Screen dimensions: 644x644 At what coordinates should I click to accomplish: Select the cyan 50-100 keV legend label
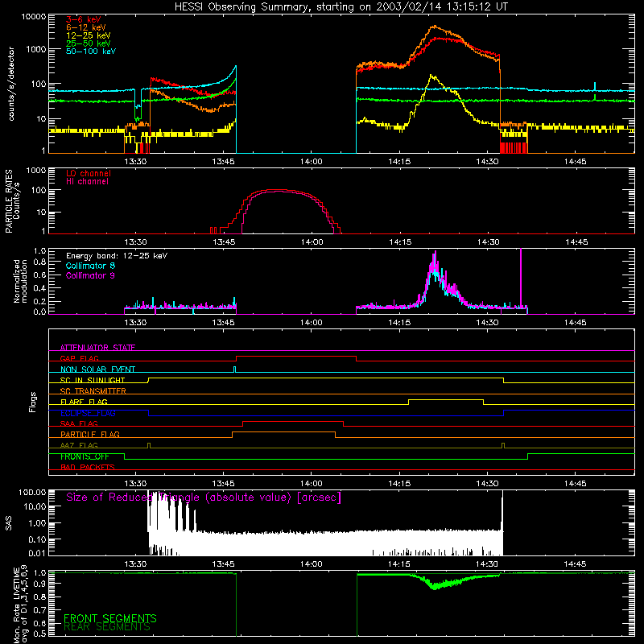click(x=90, y=51)
